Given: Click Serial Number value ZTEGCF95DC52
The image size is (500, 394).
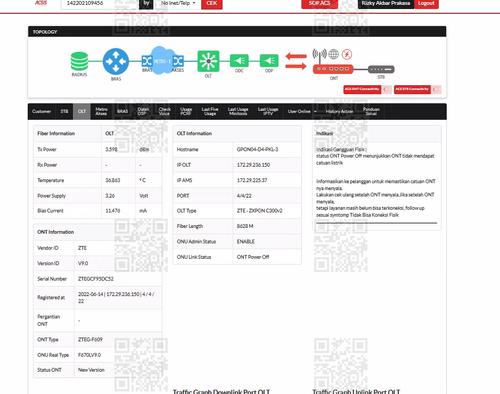Looking at the screenshot, I should click(96, 279).
